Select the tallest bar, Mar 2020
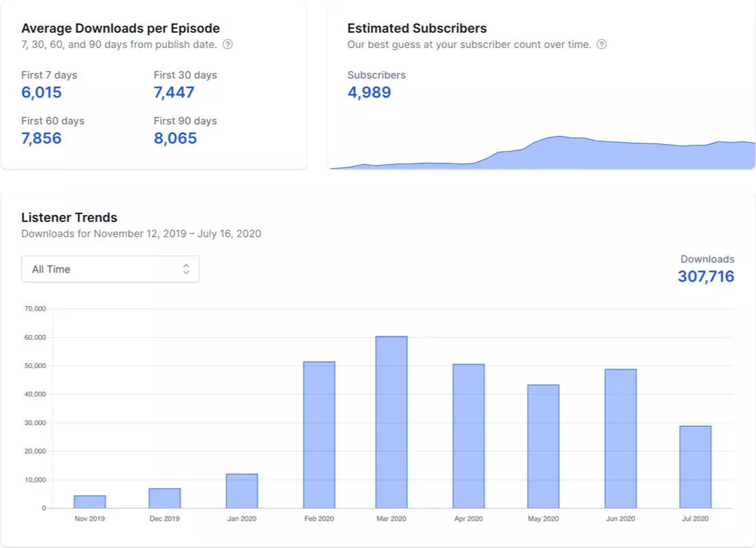 click(391, 422)
